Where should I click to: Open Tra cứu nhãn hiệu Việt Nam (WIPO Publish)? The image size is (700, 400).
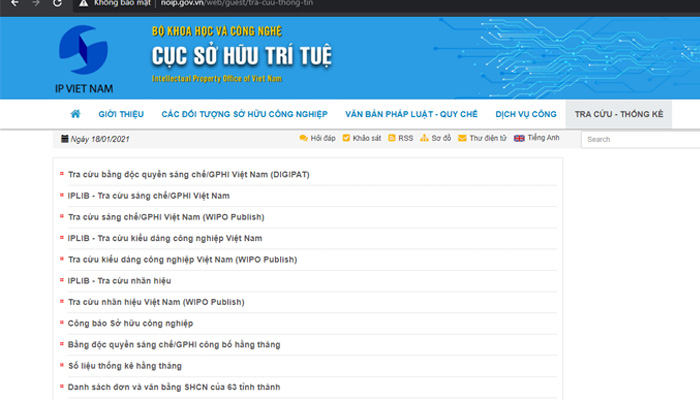(156, 302)
